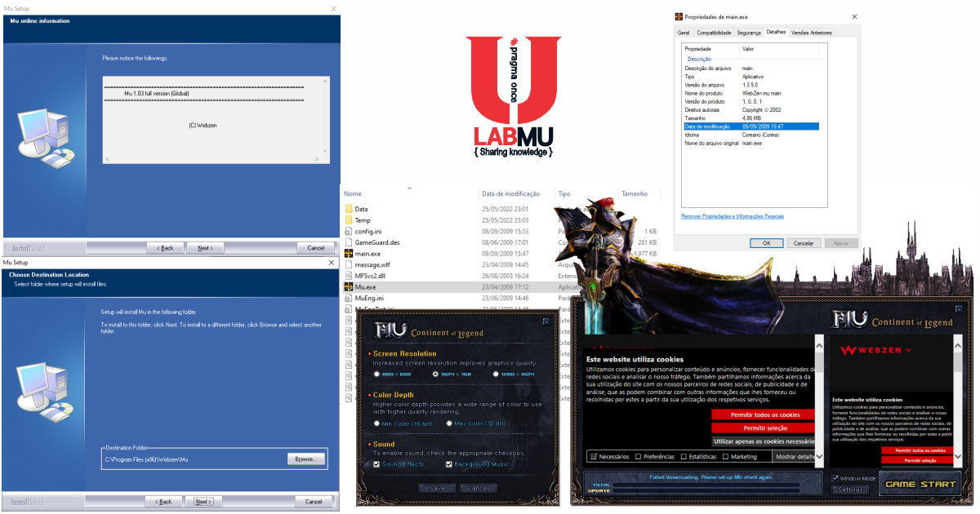Select the config.ini file icon

coord(349,232)
